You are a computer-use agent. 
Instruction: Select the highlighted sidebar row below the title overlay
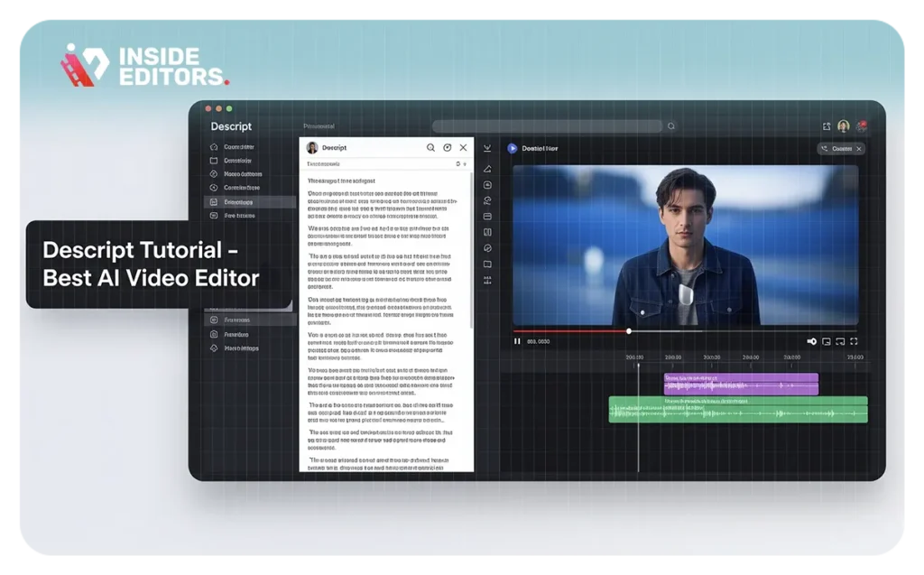pyautogui.click(x=250, y=320)
